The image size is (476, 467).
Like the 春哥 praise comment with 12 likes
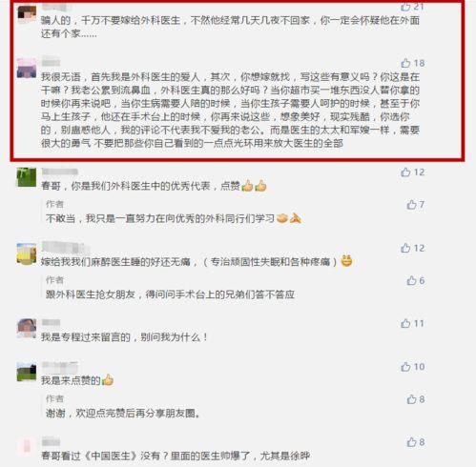point(405,172)
